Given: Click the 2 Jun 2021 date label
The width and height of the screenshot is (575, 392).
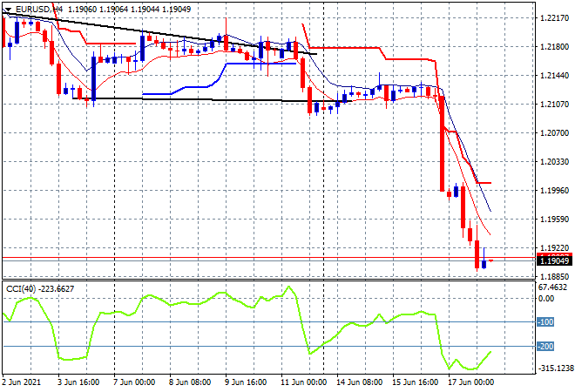Looking at the screenshot, I should [21, 382].
